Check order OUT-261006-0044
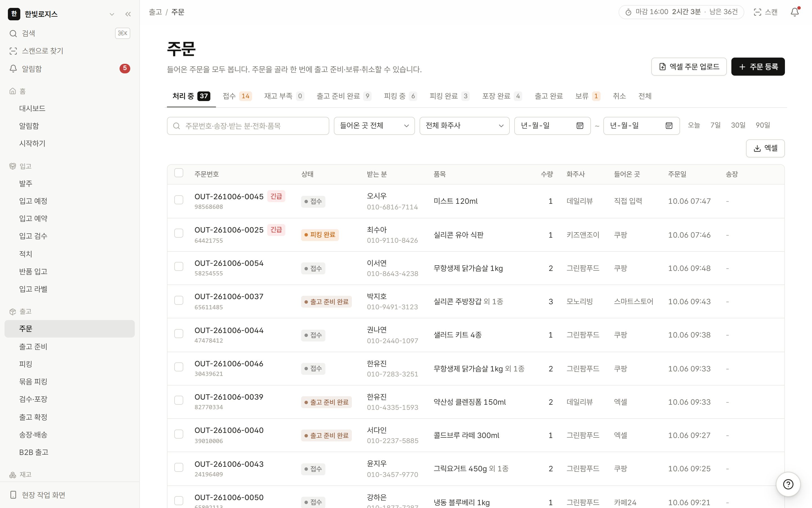 pyautogui.click(x=179, y=334)
